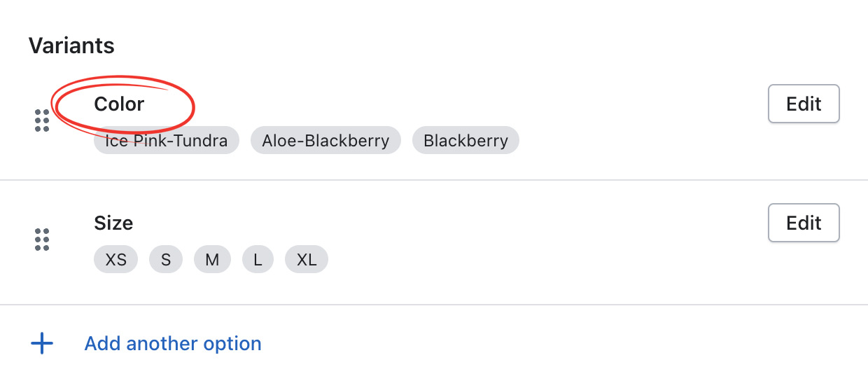Select the Blackberry color tag
868x381 pixels.
pyautogui.click(x=465, y=141)
